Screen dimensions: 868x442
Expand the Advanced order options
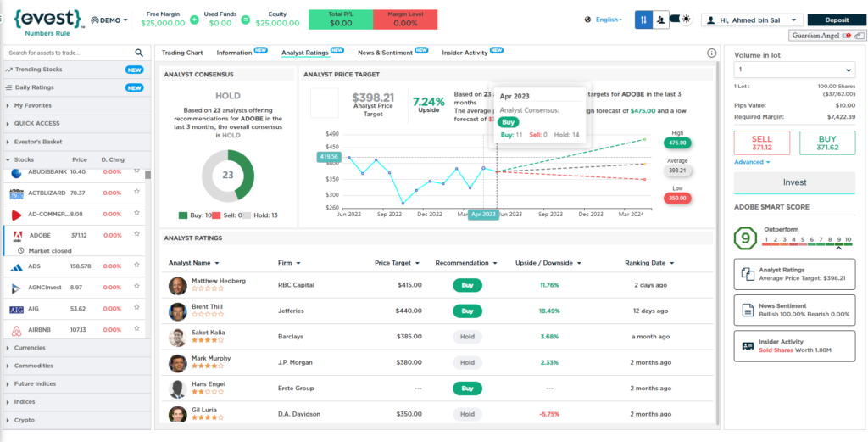click(753, 162)
